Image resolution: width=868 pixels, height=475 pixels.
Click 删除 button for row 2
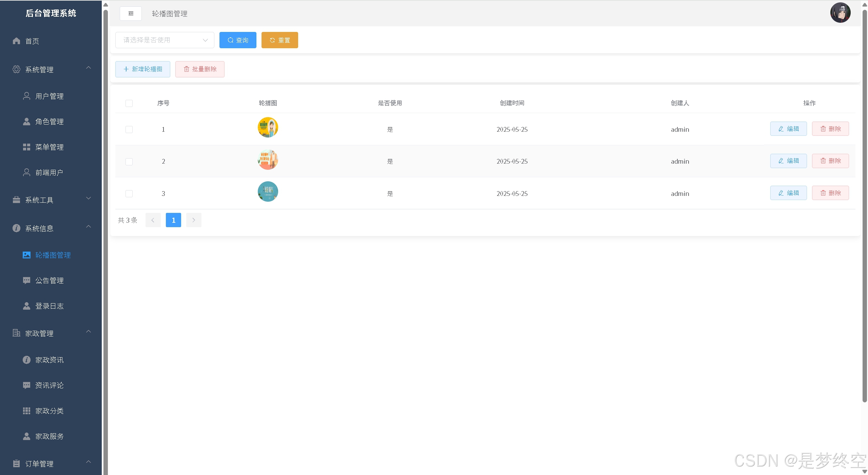[830, 161]
